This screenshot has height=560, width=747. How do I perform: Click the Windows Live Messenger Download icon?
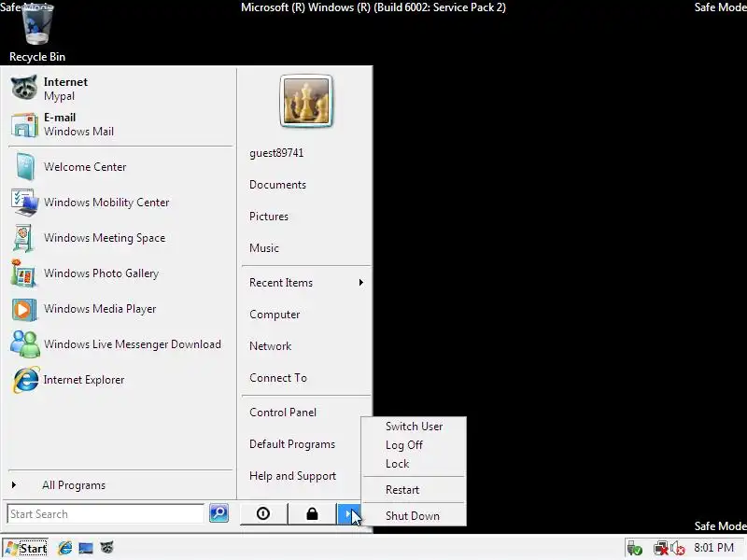coord(24,343)
